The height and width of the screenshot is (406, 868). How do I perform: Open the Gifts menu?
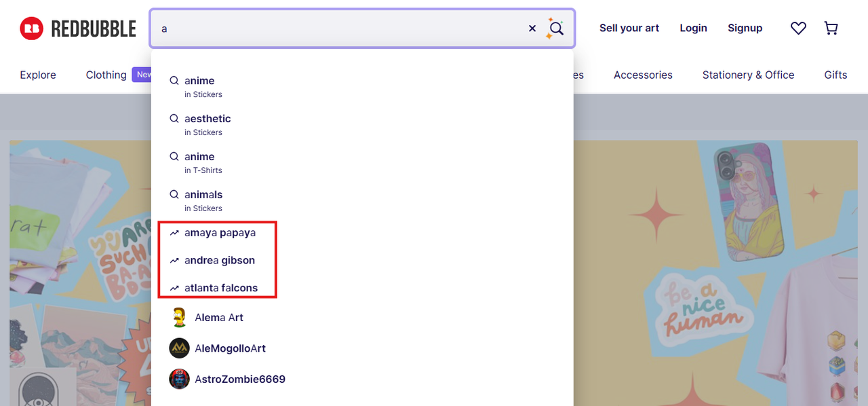835,75
